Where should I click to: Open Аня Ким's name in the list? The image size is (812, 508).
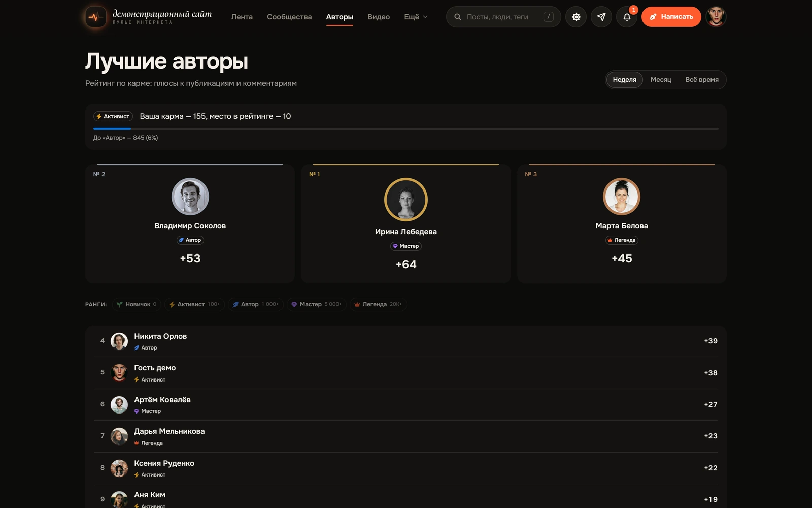click(x=150, y=495)
